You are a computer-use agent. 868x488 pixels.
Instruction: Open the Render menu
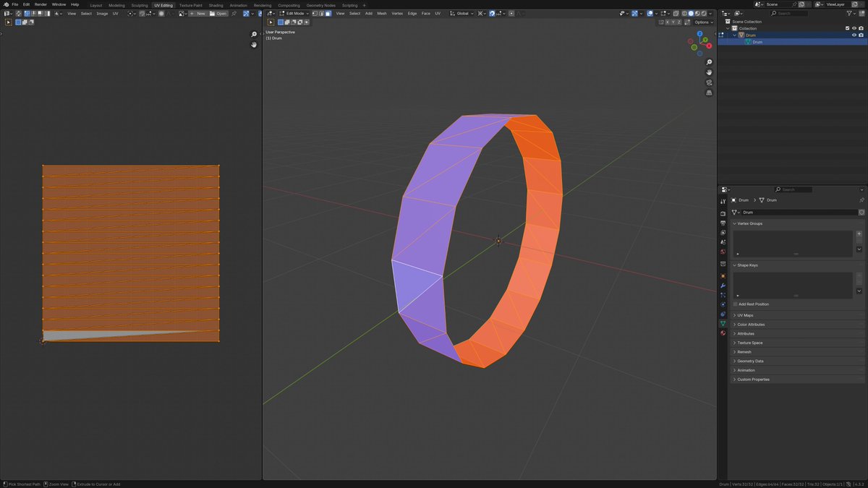tap(41, 4)
